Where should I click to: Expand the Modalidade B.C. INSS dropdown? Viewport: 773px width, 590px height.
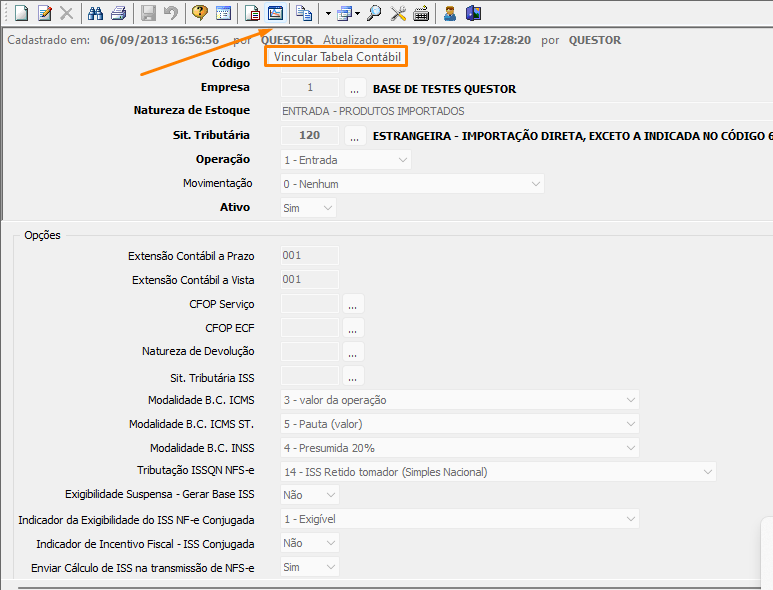[631, 448]
